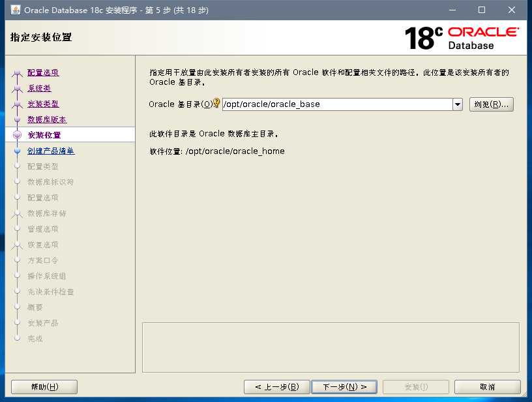Open the 系统类 step link
Image resolution: width=532 pixels, height=402 pixels.
coord(39,88)
